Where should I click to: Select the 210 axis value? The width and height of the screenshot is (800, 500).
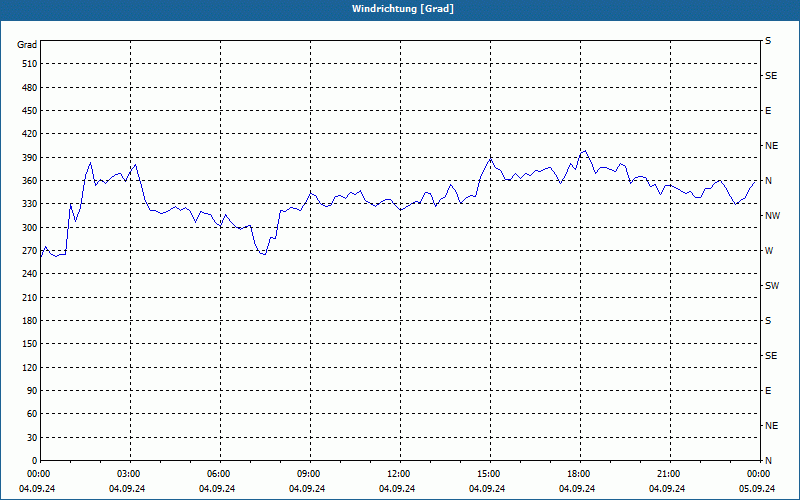[x=30, y=297]
